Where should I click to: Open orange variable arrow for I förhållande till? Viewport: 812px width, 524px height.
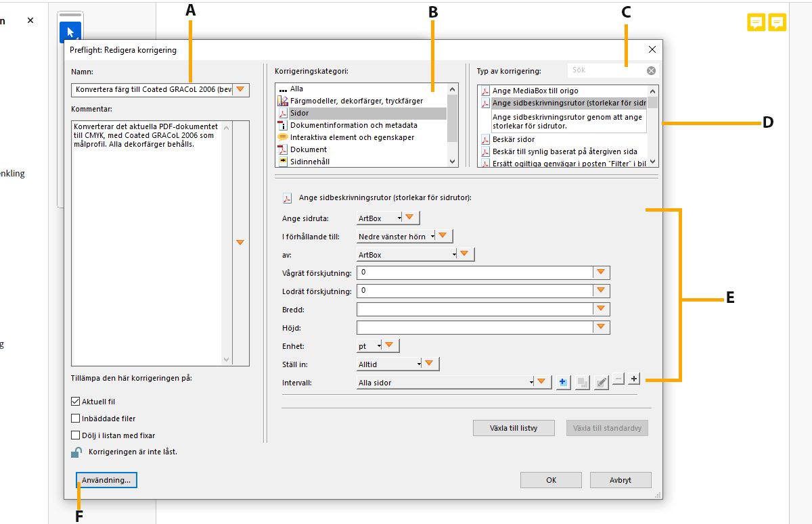[x=443, y=236]
